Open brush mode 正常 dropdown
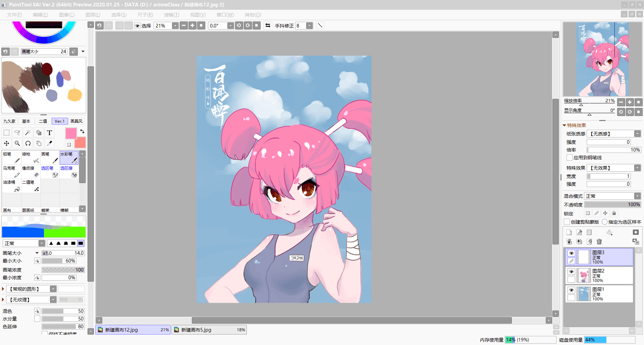This screenshot has width=644, height=345. point(42,243)
